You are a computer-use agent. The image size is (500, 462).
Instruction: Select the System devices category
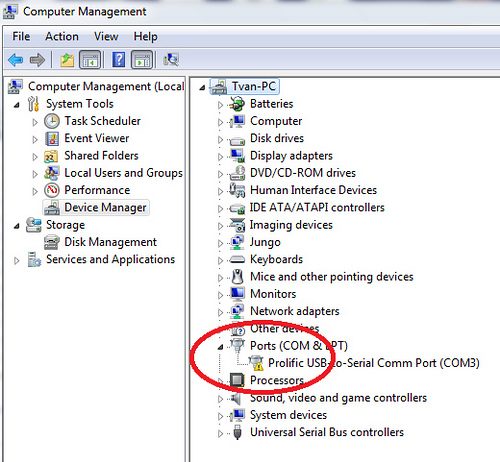tap(288, 415)
